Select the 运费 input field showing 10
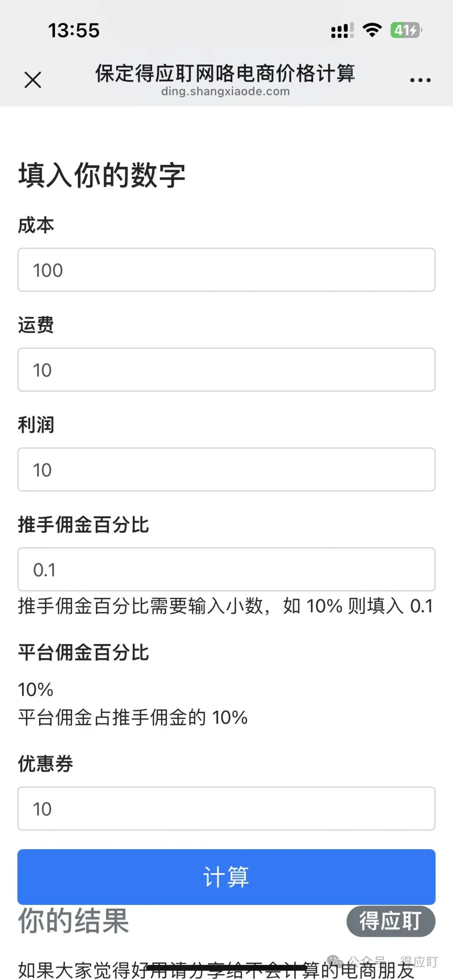This screenshot has height=980, width=453. click(226, 369)
